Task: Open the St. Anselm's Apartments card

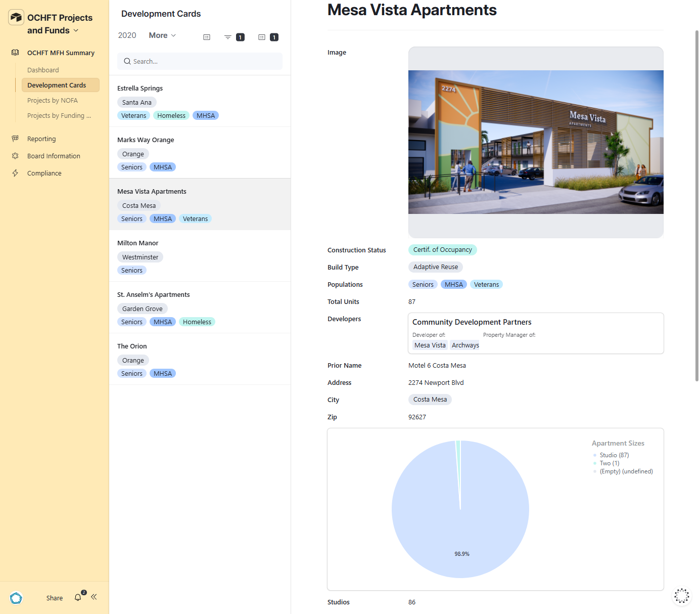Action: click(x=154, y=295)
